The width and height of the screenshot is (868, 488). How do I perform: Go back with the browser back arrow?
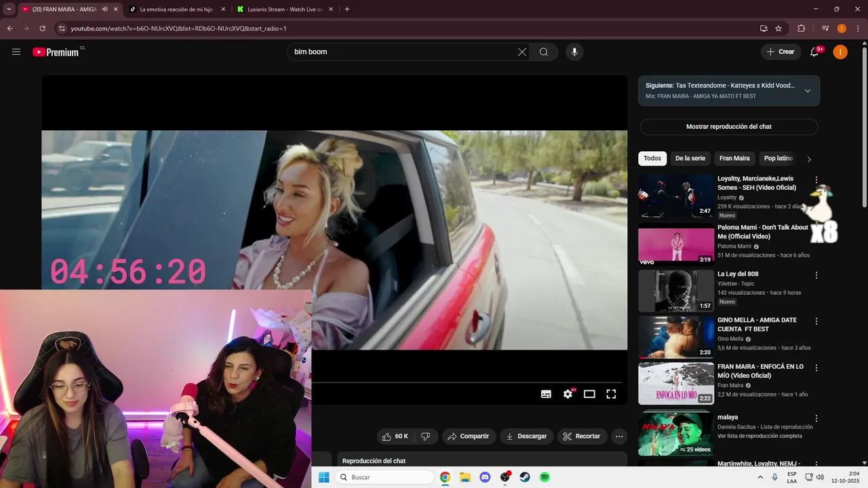[9, 28]
